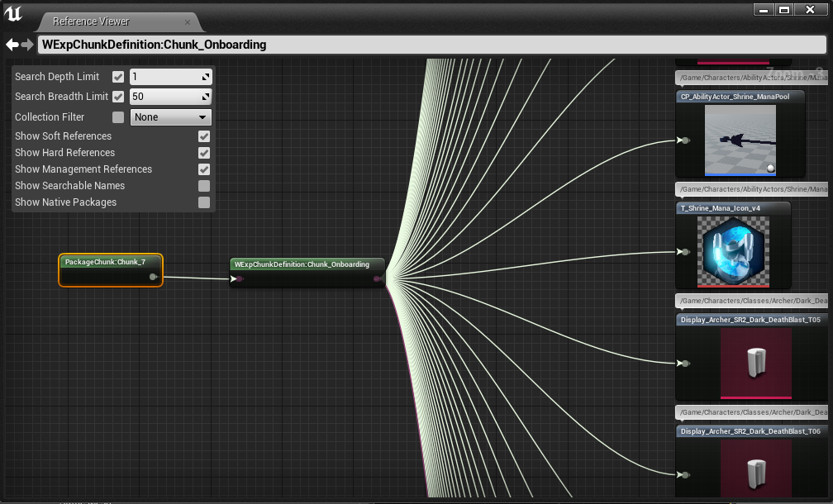The image size is (833, 504).
Task: Click the Search Depth Limit value field
Action: tap(165, 77)
